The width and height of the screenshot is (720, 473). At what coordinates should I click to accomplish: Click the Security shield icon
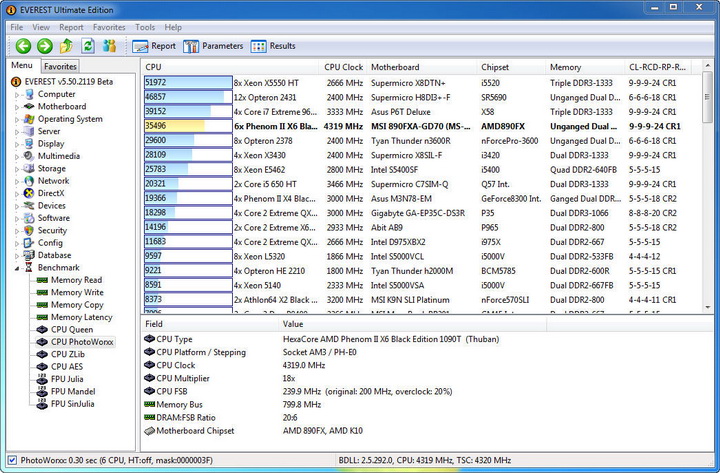pos(29,231)
